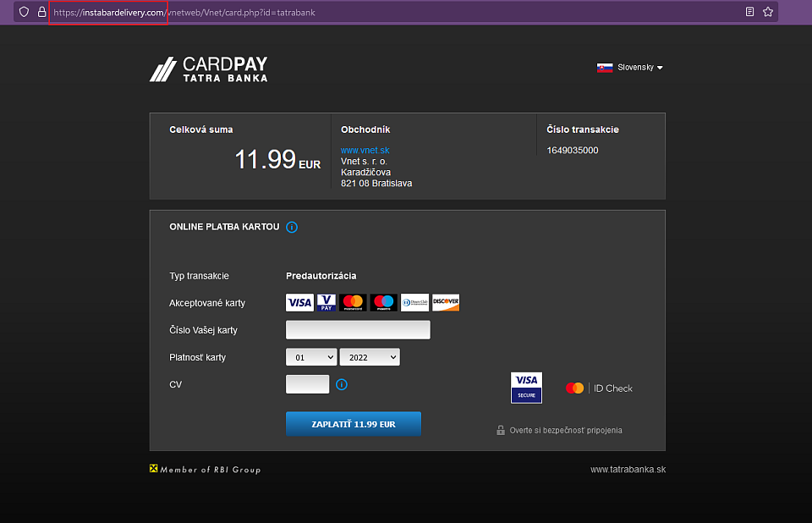Click the Číslo transakcie heading
Image resolution: width=812 pixels, height=523 pixels.
pos(583,129)
